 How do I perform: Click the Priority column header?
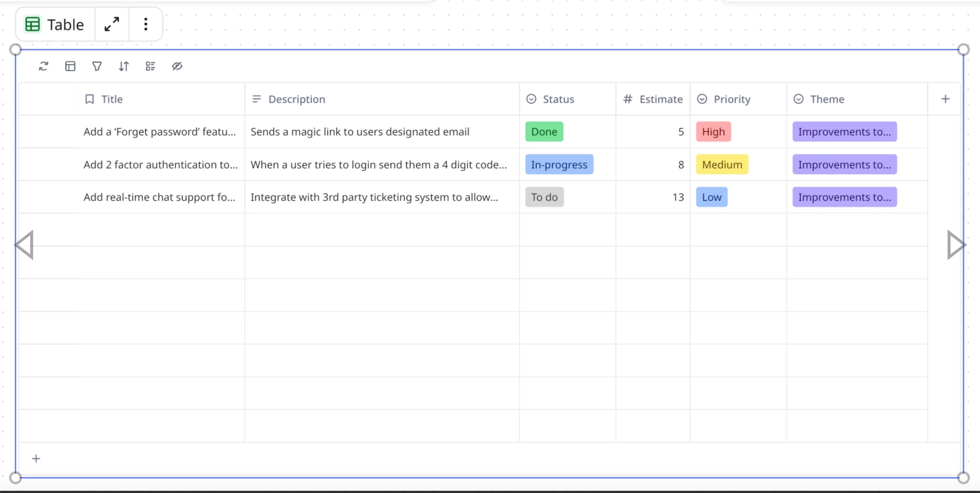(x=738, y=99)
